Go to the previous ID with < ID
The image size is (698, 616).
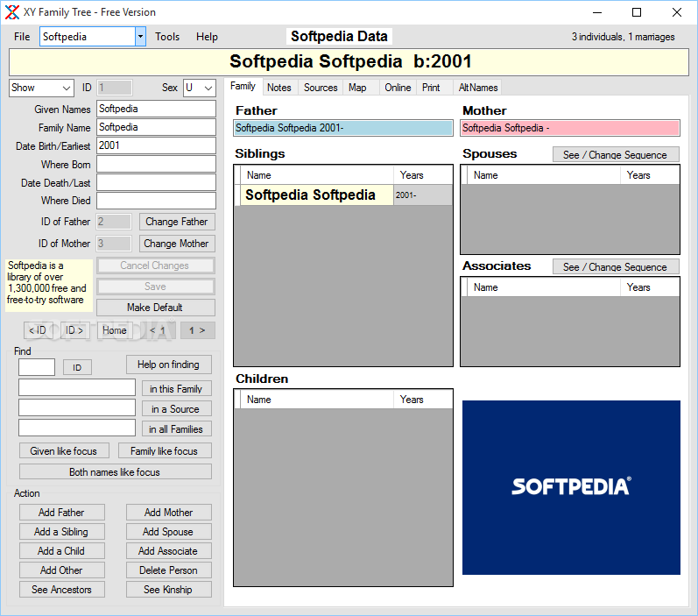(x=38, y=330)
